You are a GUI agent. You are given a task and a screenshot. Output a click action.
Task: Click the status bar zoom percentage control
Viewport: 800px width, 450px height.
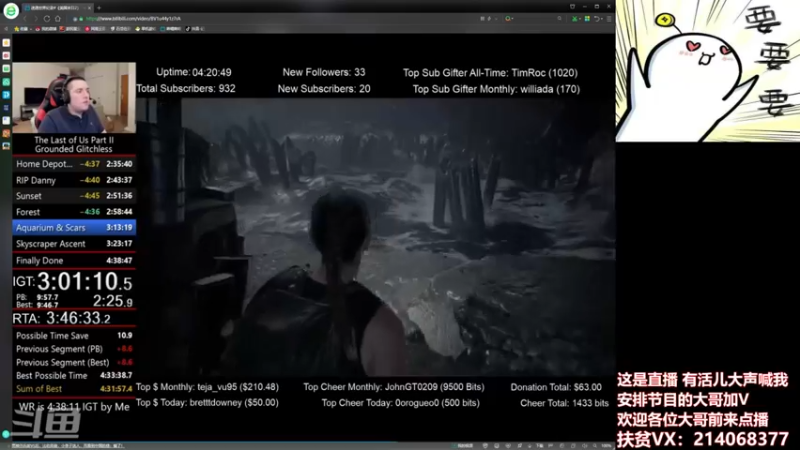[x=607, y=446]
